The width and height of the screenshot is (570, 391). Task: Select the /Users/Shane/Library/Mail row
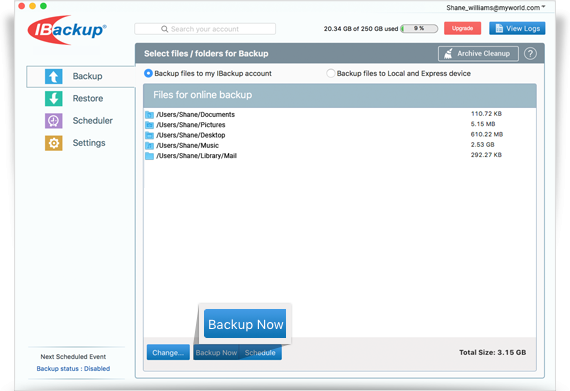pyautogui.click(x=340, y=156)
